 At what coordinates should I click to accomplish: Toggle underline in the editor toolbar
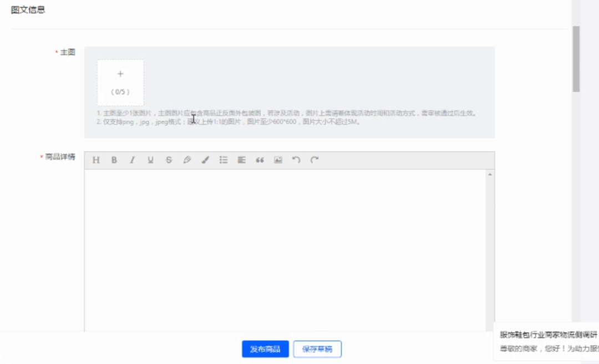[150, 160]
